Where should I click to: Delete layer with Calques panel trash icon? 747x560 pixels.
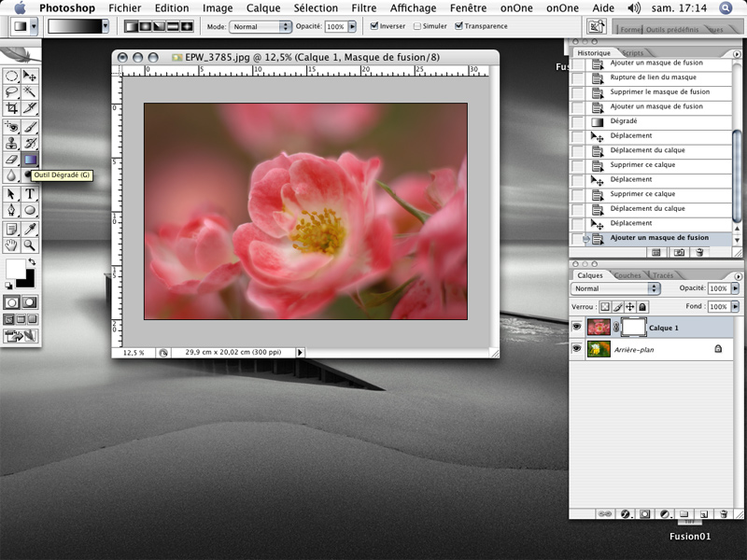pos(724,514)
